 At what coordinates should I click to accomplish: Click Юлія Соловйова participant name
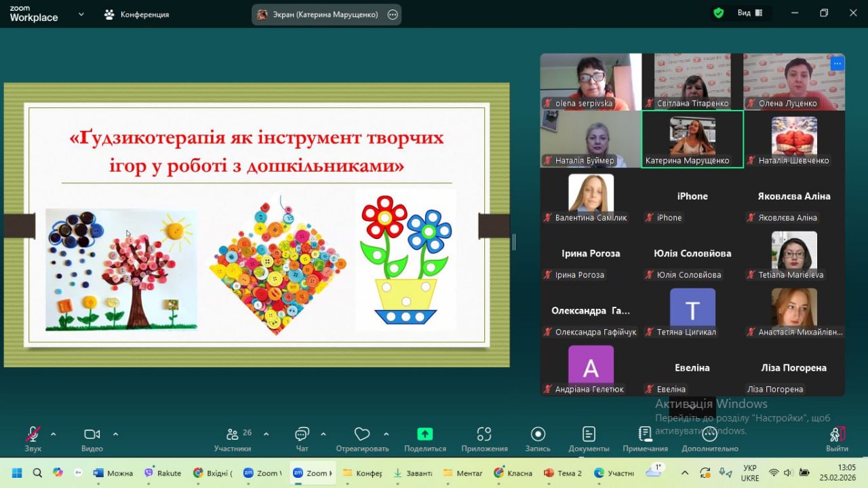tap(692, 253)
